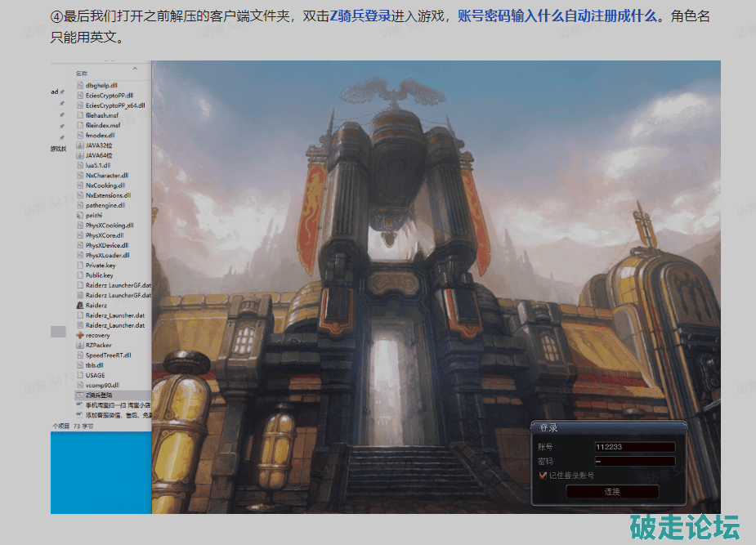Toggle the 记住登录账号 checkbox
Image resolution: width=756 pixels, height=545 pixels.
[543, 475]
